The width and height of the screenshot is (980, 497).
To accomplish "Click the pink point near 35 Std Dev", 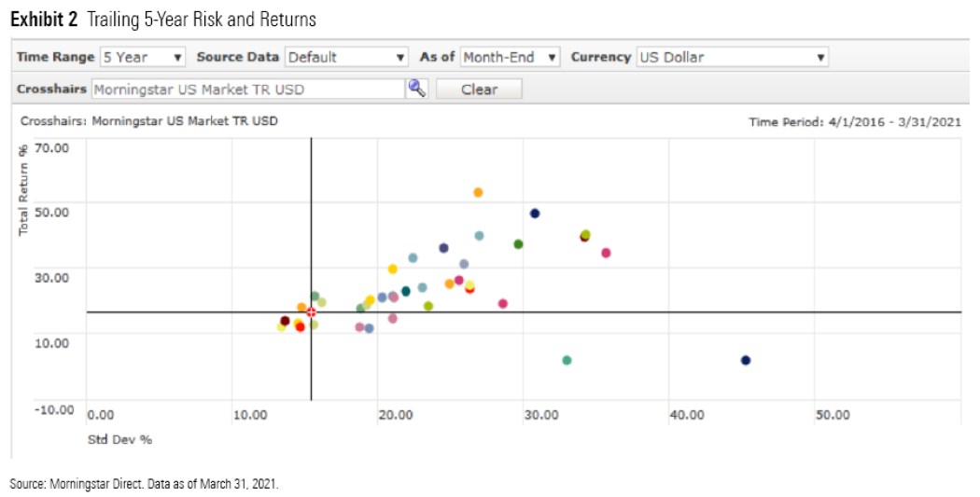I will (x=606, y=253).
